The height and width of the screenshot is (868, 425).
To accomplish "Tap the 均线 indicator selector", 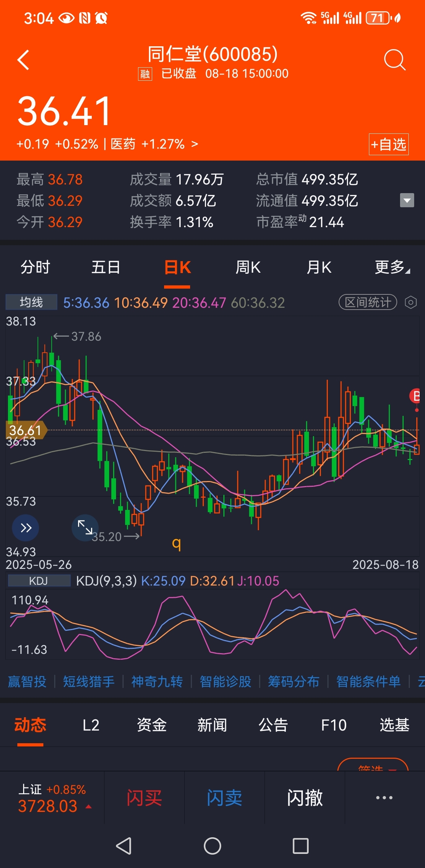I will pos(31,302).
